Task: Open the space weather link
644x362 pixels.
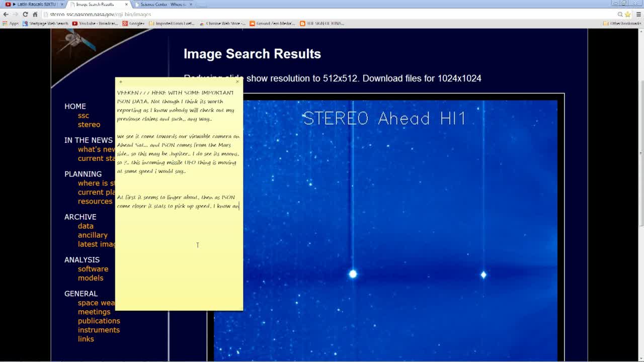Action: (x=96, y=303)
